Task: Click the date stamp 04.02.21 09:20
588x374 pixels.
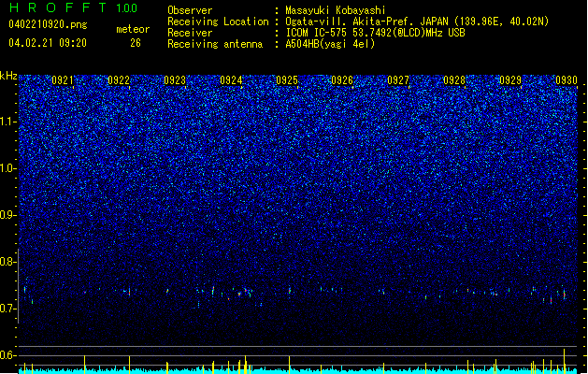Action: [48, 43]
